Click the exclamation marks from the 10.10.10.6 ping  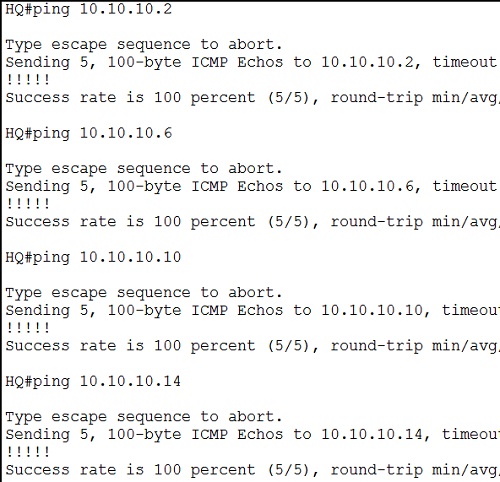[28, 204]
